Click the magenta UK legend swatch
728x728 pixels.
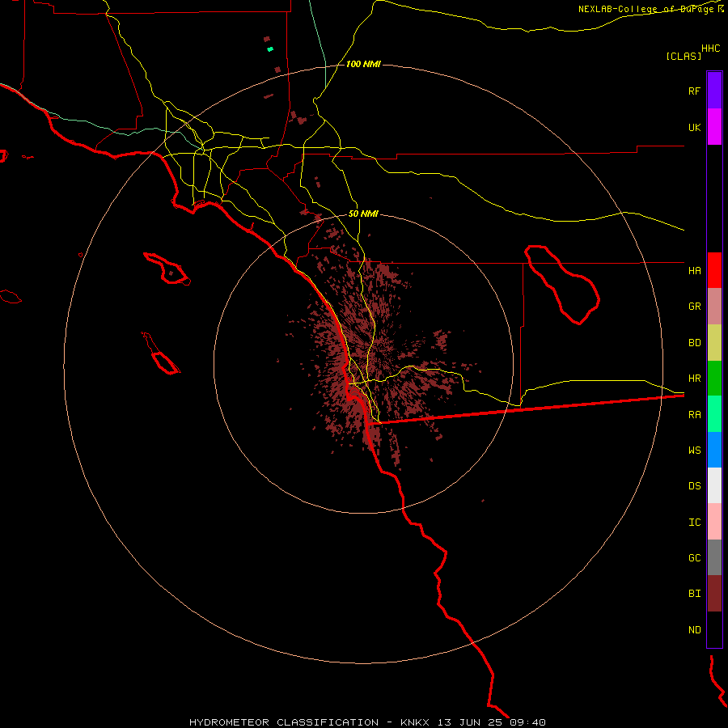pyautogui.click(x=714, y=127)
